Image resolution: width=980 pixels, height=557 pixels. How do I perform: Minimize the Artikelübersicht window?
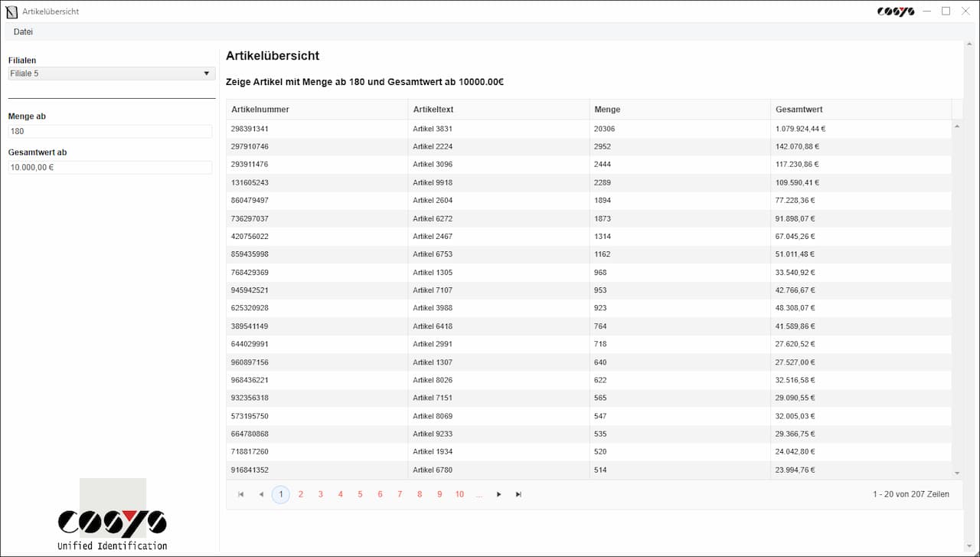926,11
